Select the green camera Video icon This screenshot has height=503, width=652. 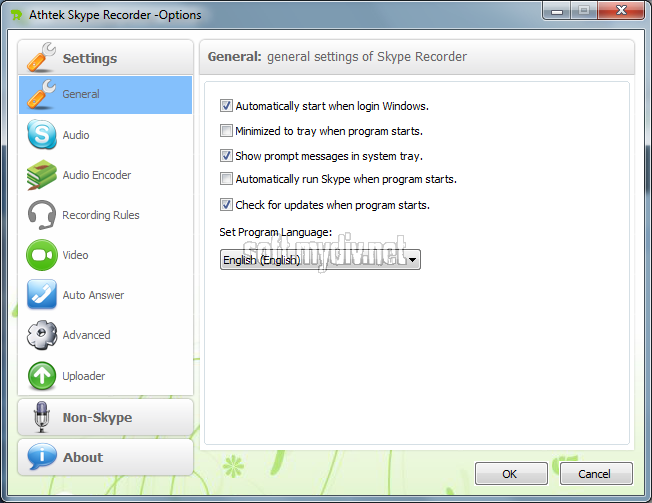[x=42, y=255]
